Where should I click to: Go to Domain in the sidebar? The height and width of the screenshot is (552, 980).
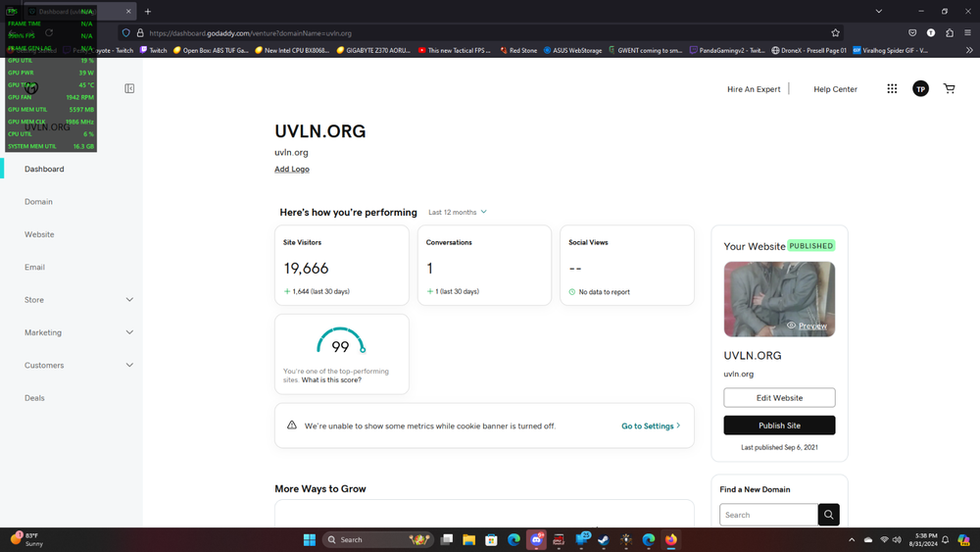coord(39,202)
